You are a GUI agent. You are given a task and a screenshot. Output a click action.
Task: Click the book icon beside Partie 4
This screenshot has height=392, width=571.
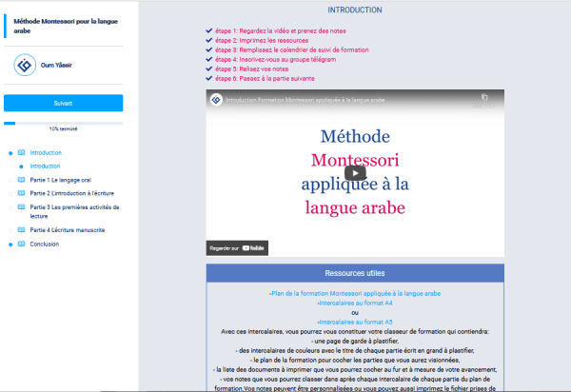pos(22,230)
